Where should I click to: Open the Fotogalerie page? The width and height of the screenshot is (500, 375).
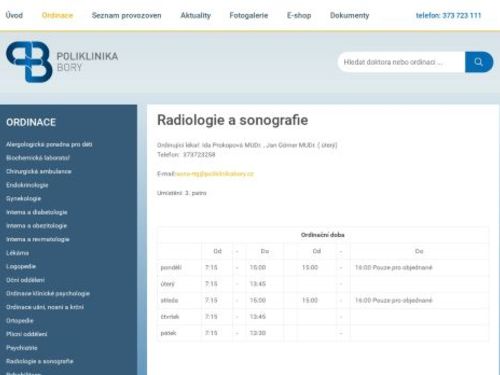coord(249,15)
